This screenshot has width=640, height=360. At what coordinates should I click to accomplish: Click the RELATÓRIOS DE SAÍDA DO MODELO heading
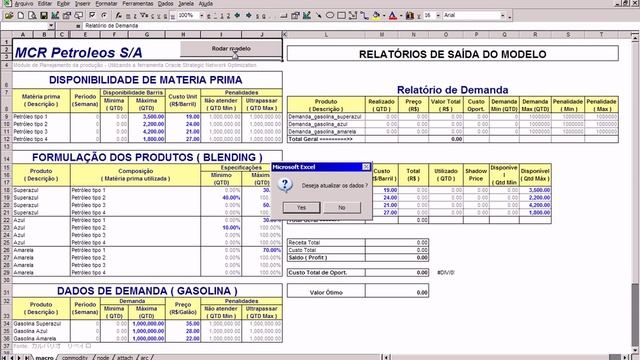pos(453,54)
